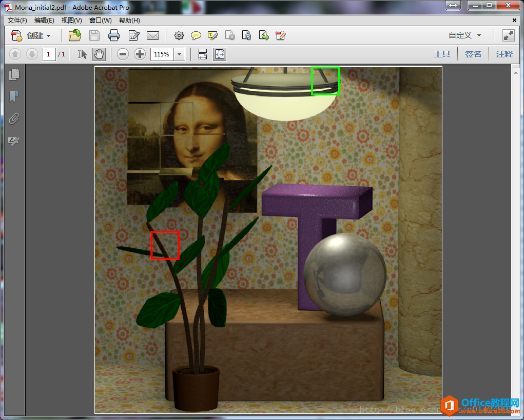524x420 pixels.
Task: Send file via the envelope email icon
Action: pyautogui.click(x=153, y=35)
